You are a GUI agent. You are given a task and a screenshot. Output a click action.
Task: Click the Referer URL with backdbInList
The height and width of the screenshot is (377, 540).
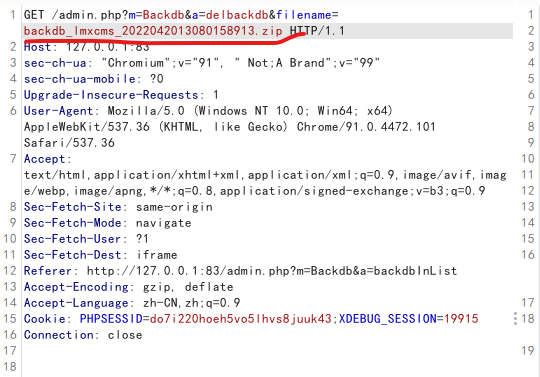point(272,271)
